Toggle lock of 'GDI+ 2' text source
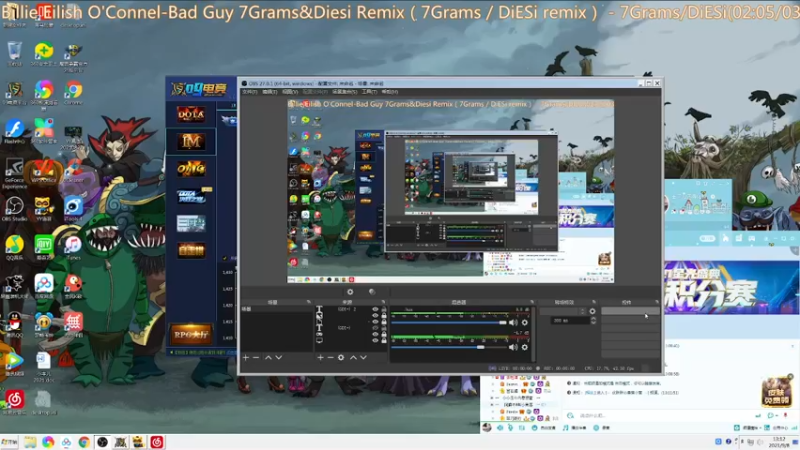 point(384,309)
